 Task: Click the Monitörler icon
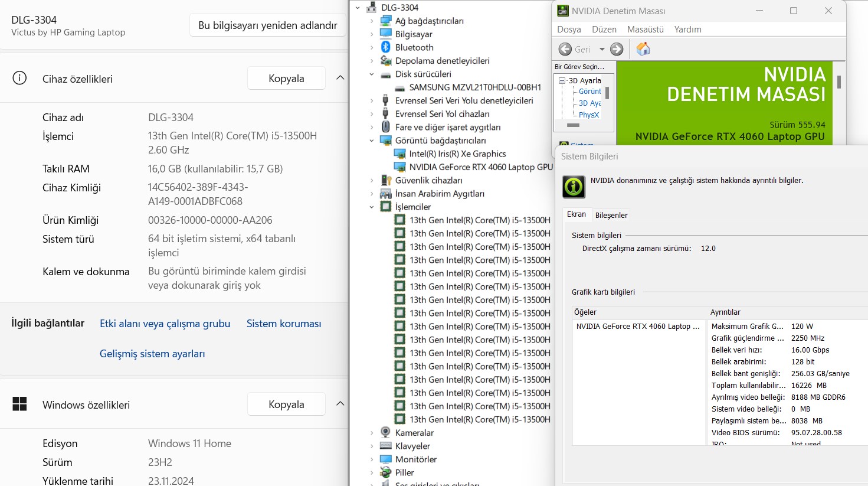[x=386, y=459]
